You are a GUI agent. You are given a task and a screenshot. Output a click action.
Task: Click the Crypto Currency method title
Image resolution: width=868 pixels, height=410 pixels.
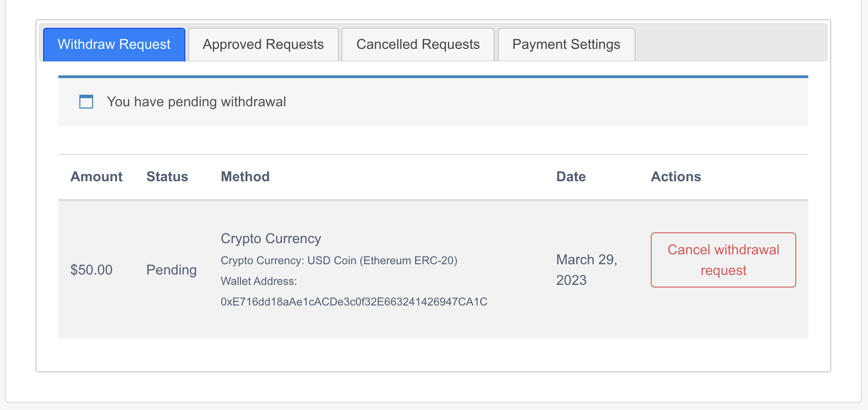coord(271,239)
